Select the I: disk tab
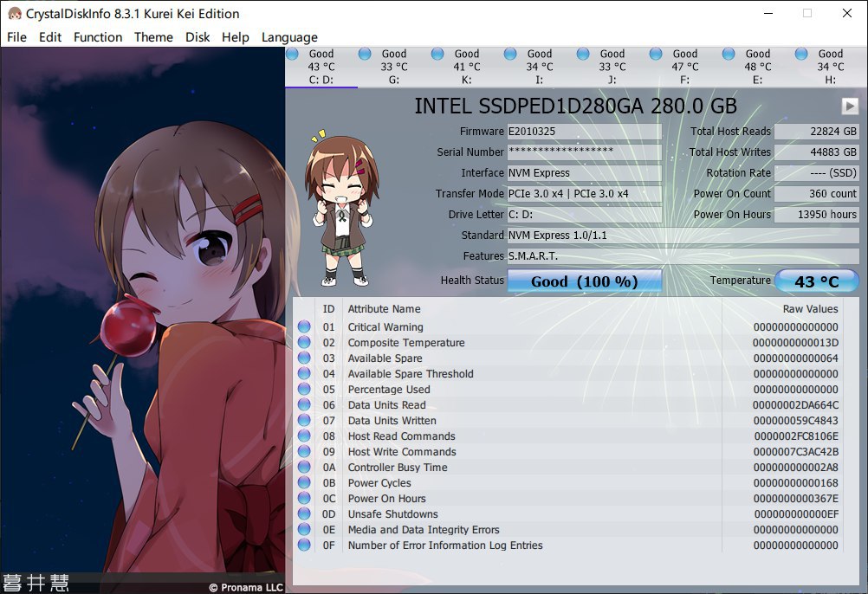The width and height of the screenshot is (868, 594). (x=539, y=67)
